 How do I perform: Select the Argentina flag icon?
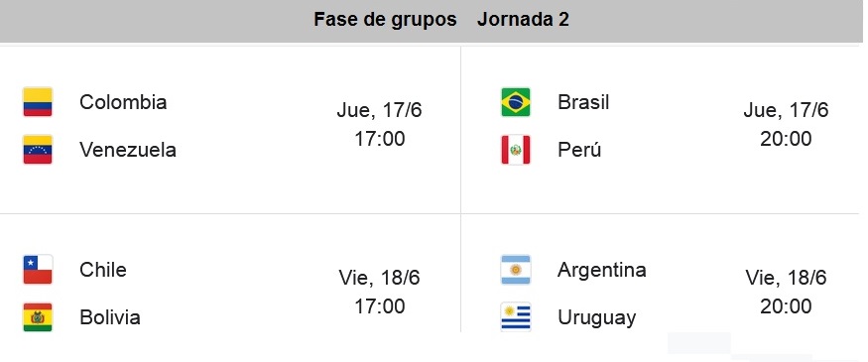coord(516,270)
